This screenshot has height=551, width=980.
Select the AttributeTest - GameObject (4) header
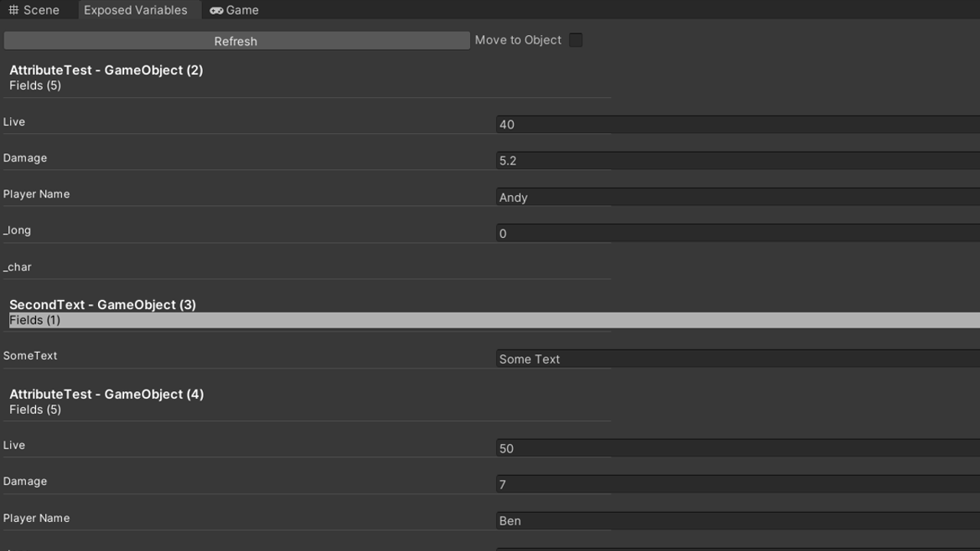pyautogui.click(x=106, y=394)
